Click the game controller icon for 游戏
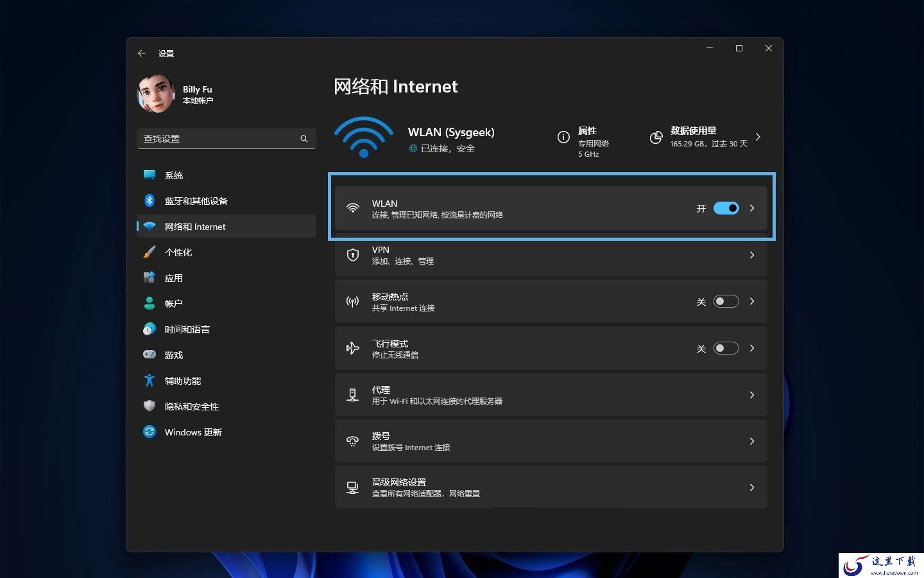 pyautogui.click(x=150, y=355)
